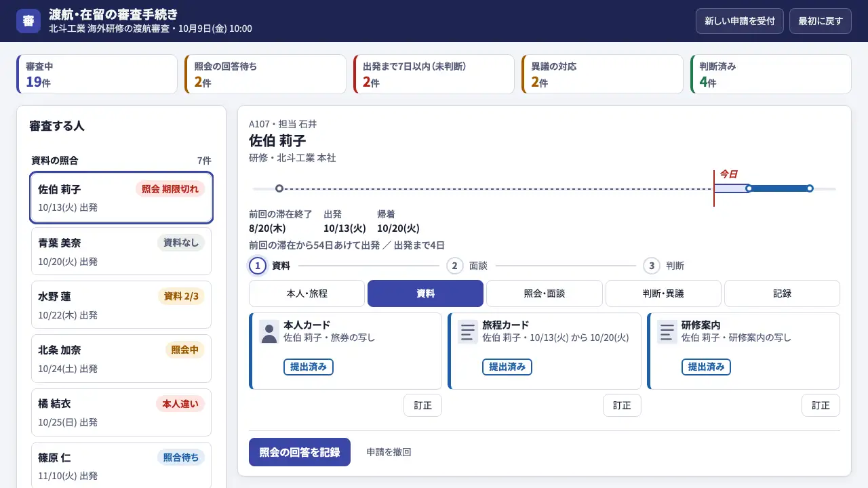Click the 照会の回答待ち summary card

tap(265, 75)
